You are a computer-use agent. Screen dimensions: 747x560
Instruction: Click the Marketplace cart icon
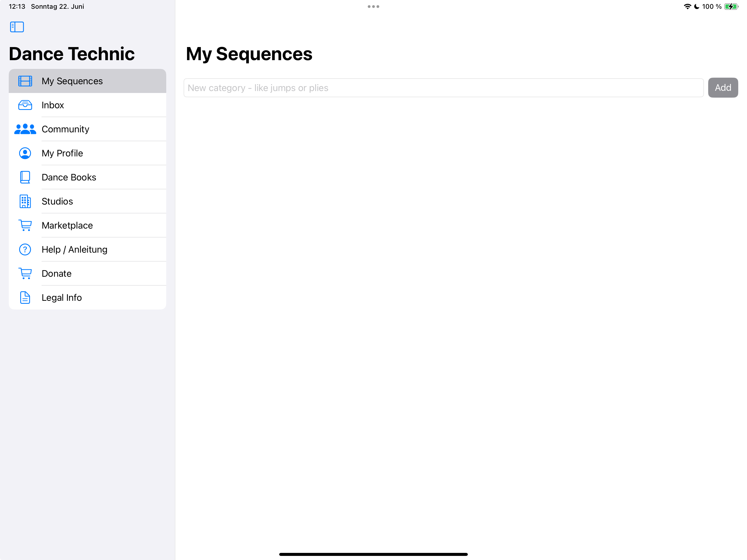pyautogui.click(x=25, y=225)
